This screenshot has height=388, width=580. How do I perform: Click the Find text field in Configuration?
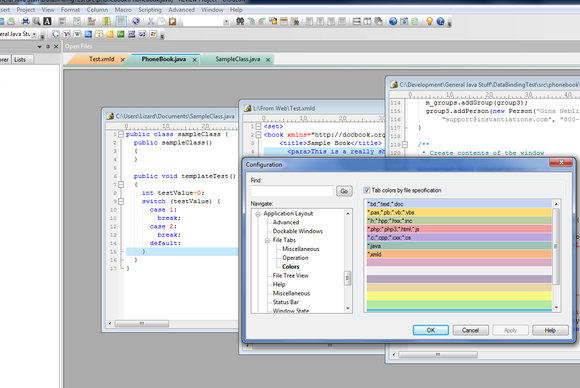coord(292,191)
